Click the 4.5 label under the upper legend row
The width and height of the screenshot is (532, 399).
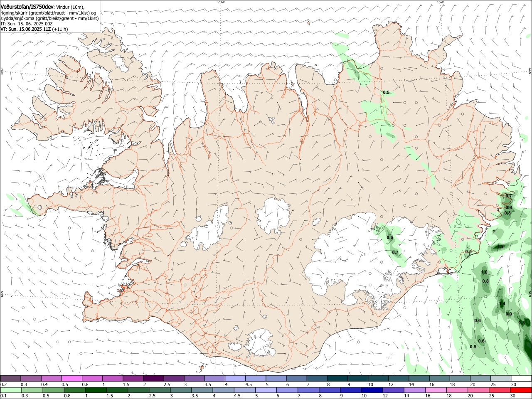pos(249,384)
